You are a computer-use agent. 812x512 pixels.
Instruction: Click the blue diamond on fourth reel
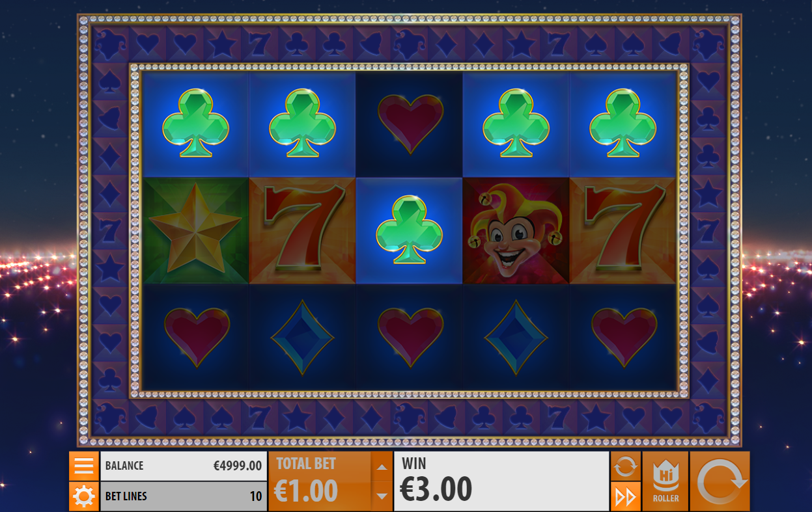point(516,337)
